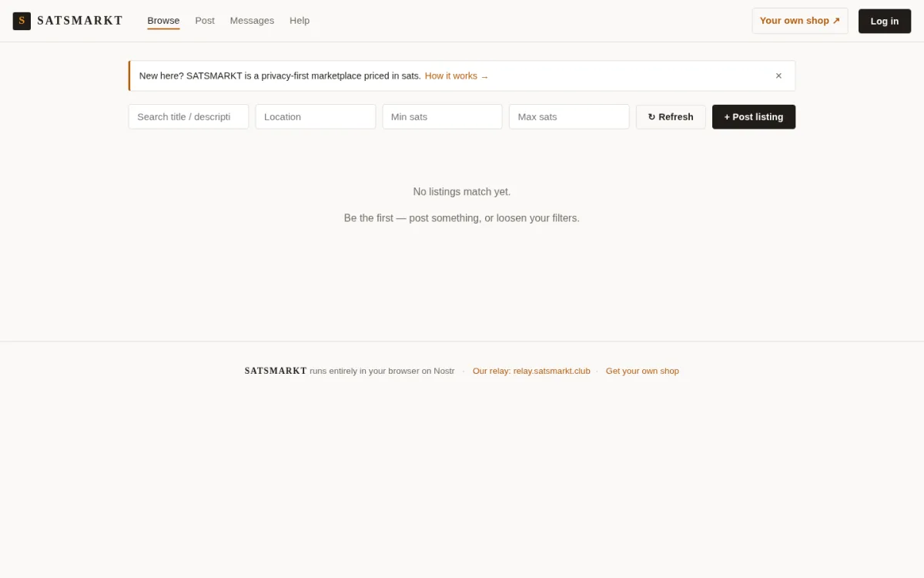The width and height of the screenshot is (924, 578).
Task: Open the relay.satsmarkt.club relay link
Action: [531, 371]
